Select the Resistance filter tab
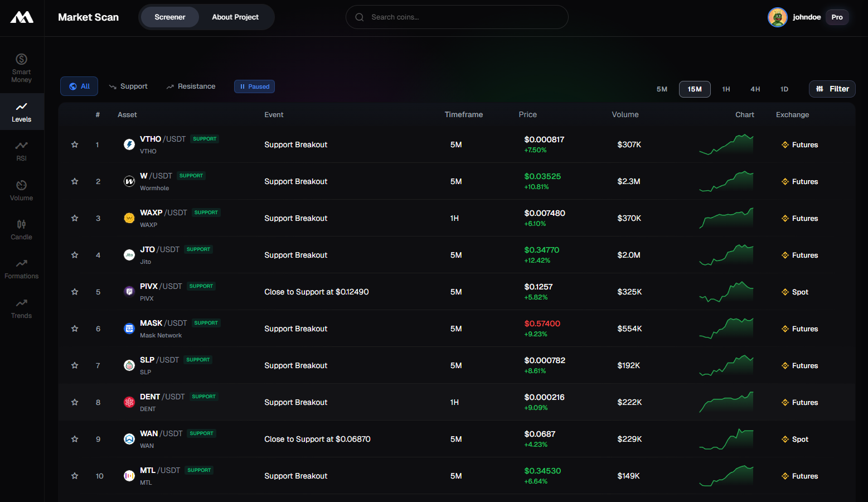Viewport: 868px width, 502px height. (191, 86)
